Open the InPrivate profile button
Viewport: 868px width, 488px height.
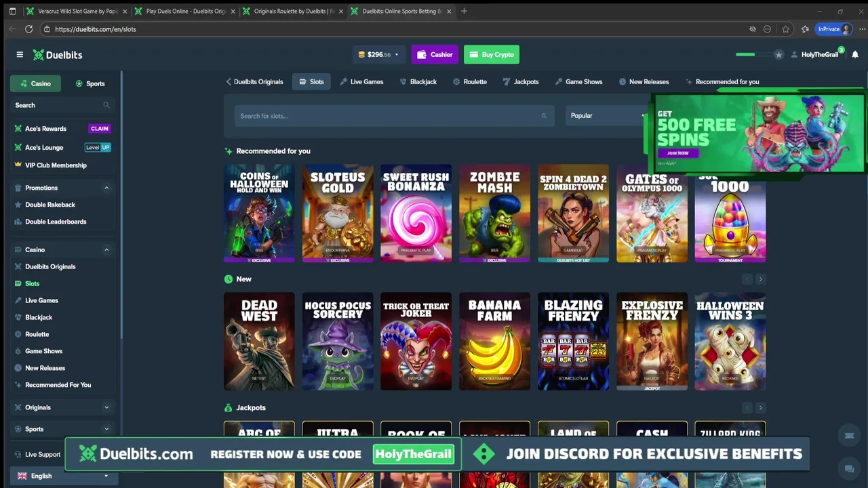coord(833,29)
